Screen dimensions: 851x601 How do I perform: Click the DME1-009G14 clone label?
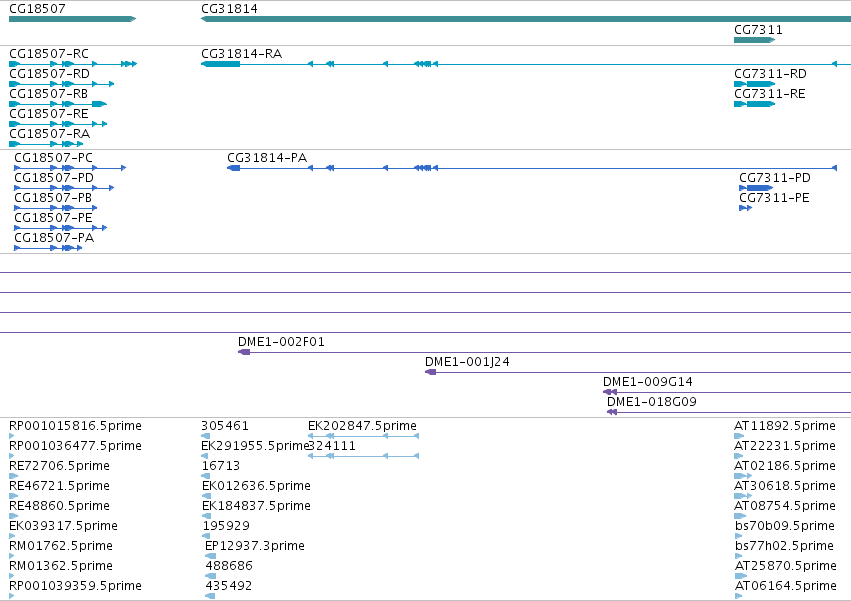pos(647,382)
